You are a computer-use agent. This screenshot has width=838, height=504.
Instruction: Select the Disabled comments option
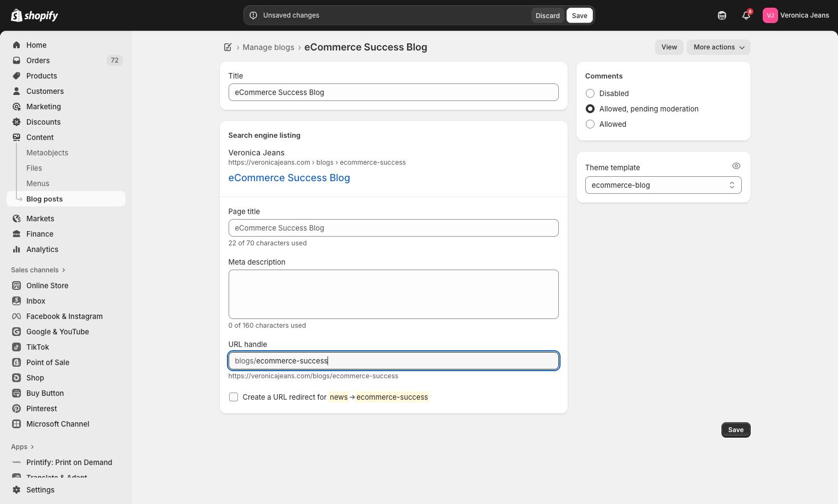click(x=590, y=93)
